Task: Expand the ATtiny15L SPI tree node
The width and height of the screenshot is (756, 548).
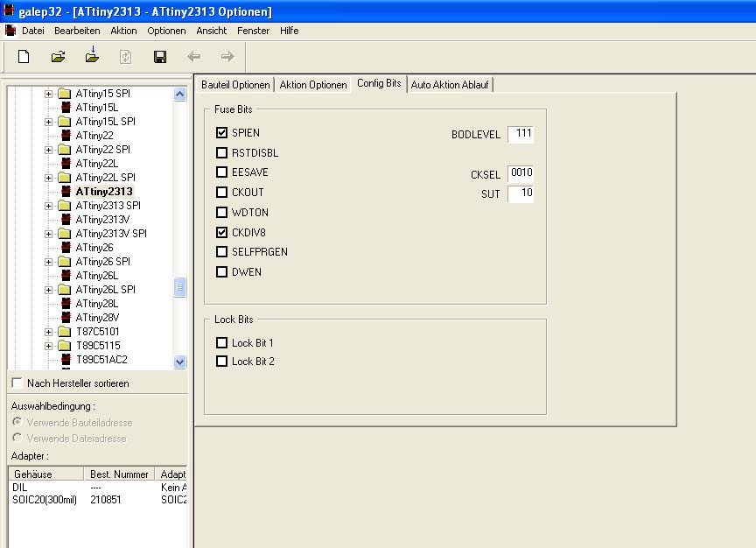Action: (49, 122)
